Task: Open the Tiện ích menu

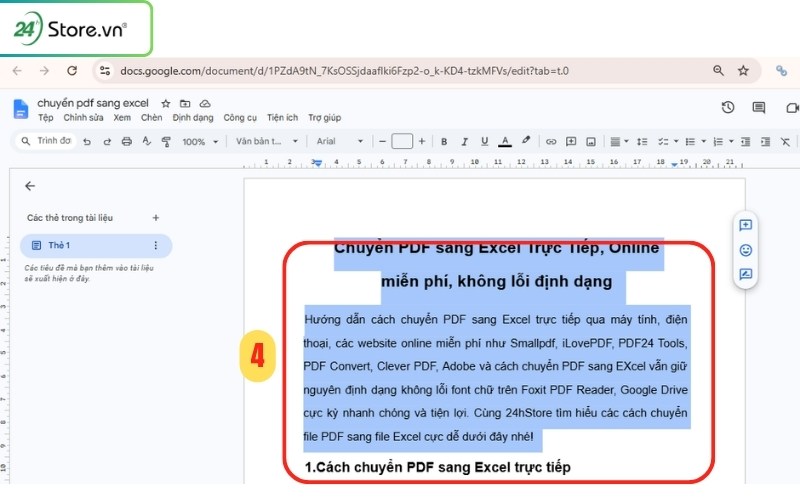Action: [282, 118]
